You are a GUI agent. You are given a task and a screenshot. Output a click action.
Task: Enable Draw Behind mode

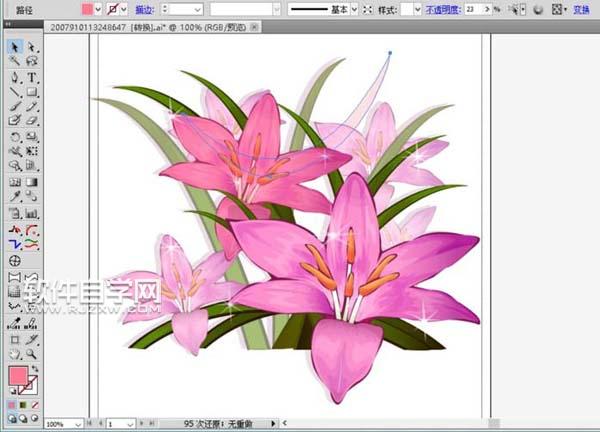(x=23, y=418)
